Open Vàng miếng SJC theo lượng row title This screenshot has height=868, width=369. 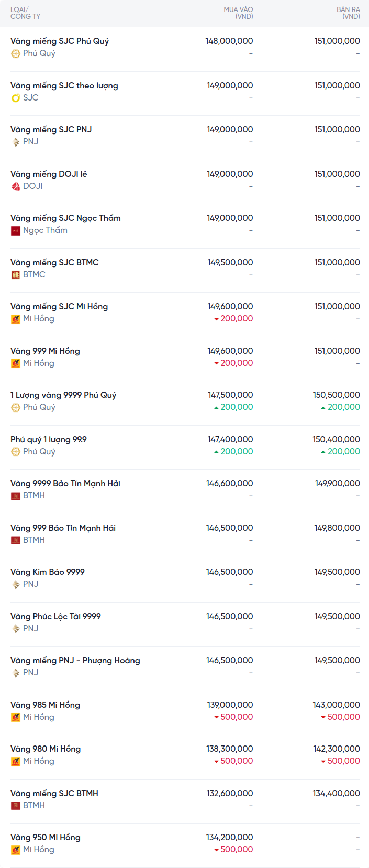[x=64, y=86]
